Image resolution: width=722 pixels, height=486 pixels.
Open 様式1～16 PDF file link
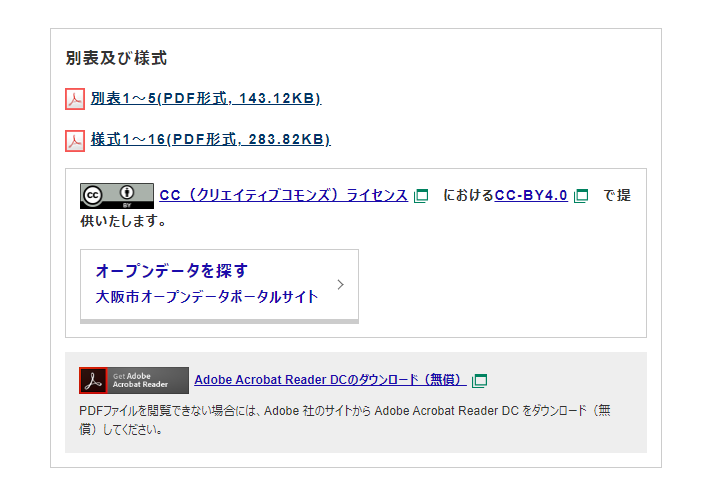pos(210,139)
